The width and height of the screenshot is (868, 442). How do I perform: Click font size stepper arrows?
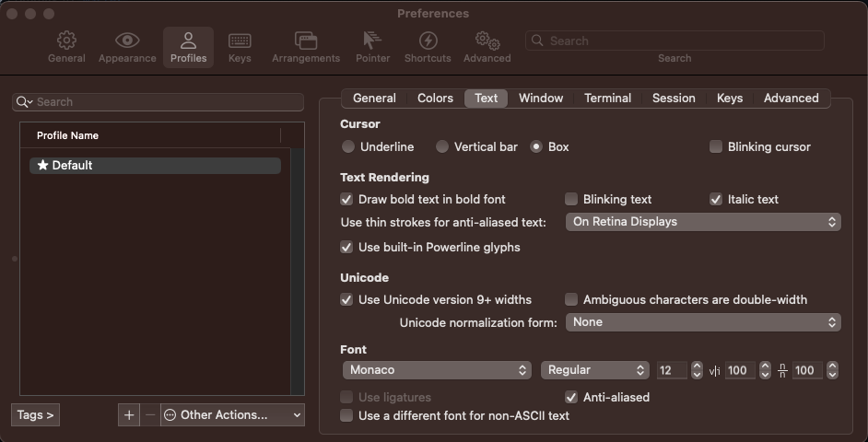click(x=697, y=370)
